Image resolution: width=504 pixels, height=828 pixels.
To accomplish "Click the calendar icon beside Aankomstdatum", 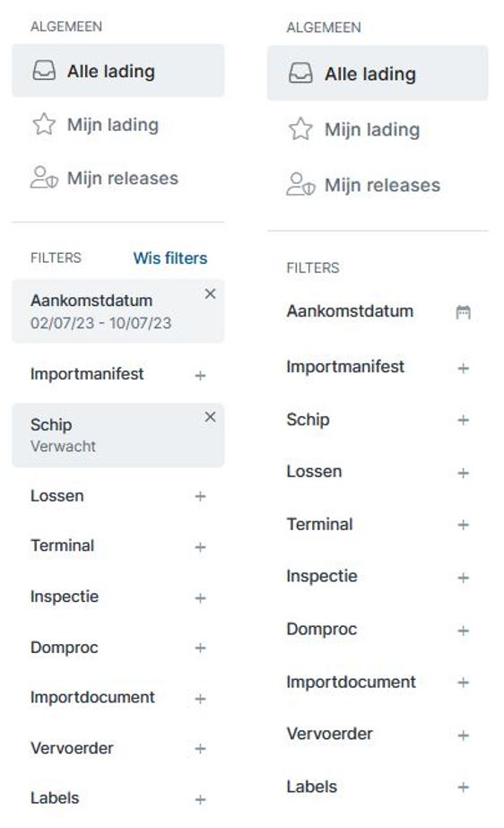I will (x=463, y=312).
